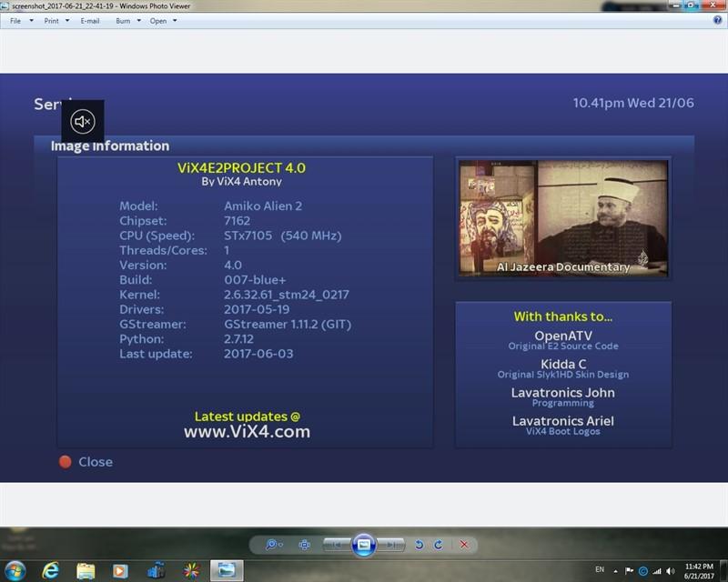Click the 'By ViX4 Antony' subtitle
Image resolution: width=728 pixels, height=582 pixels.
click(x=241, y=182)
